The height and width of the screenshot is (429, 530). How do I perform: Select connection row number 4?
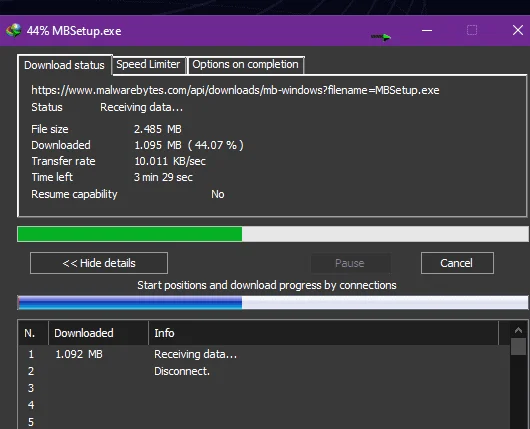[264, 405]
